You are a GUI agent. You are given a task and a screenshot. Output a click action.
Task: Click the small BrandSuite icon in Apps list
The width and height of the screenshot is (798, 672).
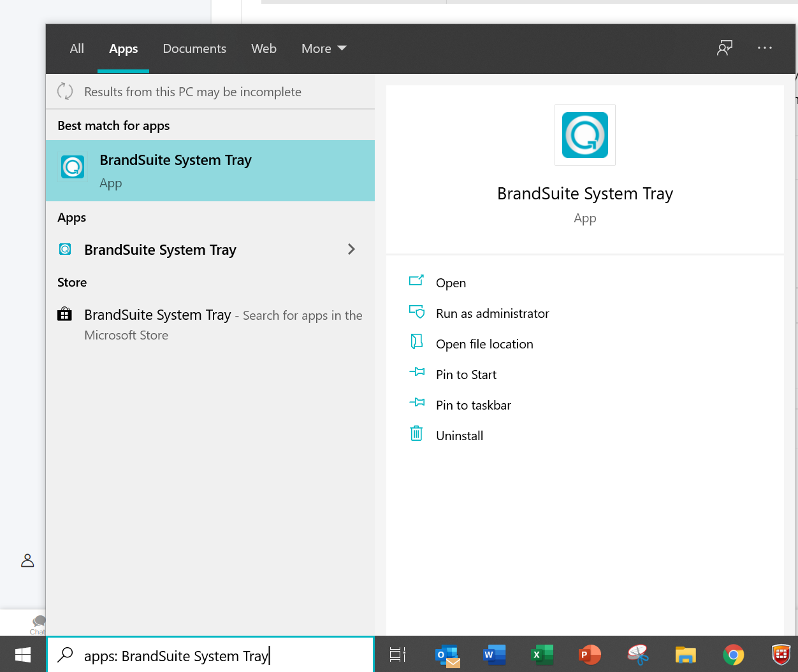tap(65, 249)
